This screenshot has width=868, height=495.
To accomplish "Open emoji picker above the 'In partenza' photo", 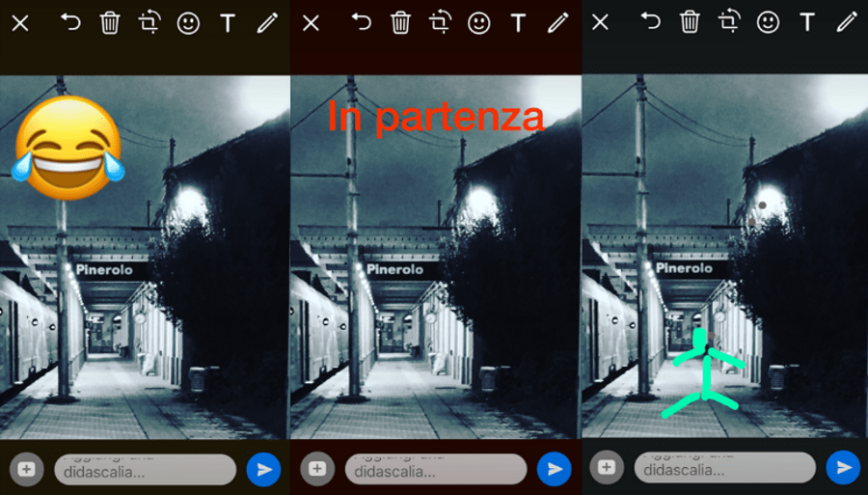I will (478, 22).
